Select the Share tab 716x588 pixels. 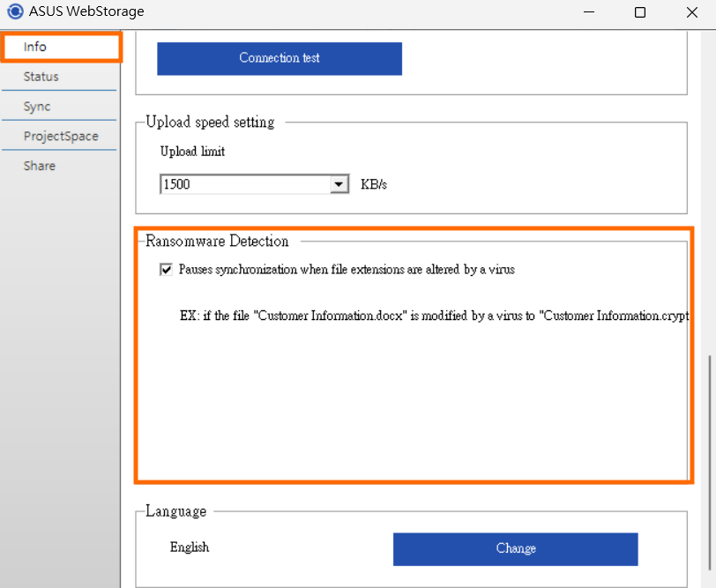click(59, 165)
